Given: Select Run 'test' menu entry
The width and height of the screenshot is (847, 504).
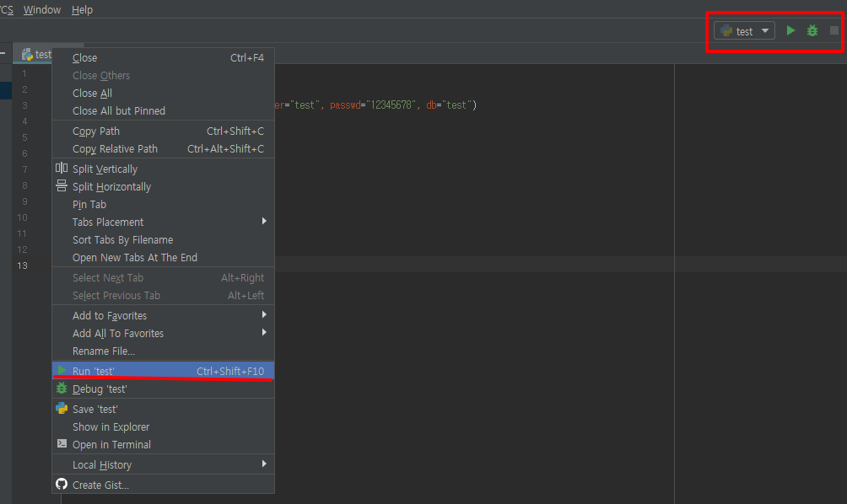Looking at the screenshot, I should (x=163, y=371).
